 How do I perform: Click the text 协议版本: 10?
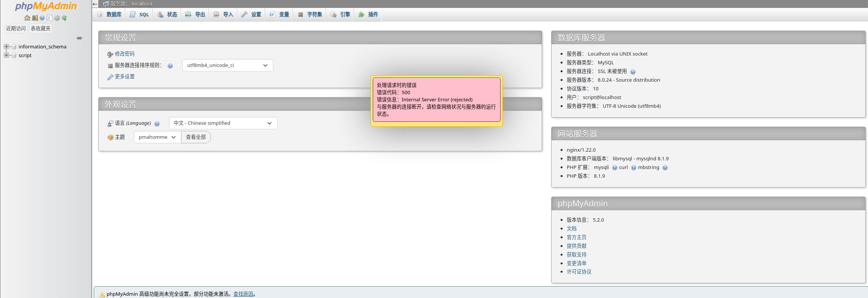tap(583, 88)
